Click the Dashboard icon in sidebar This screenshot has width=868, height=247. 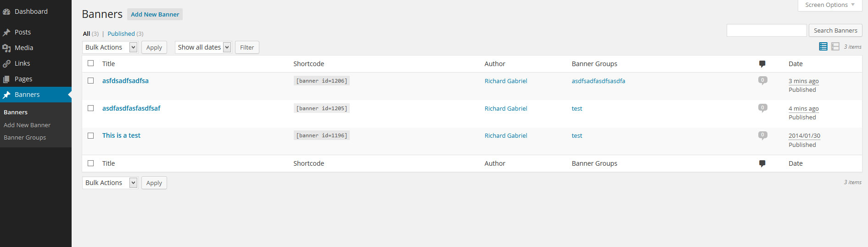click(6, 12)
